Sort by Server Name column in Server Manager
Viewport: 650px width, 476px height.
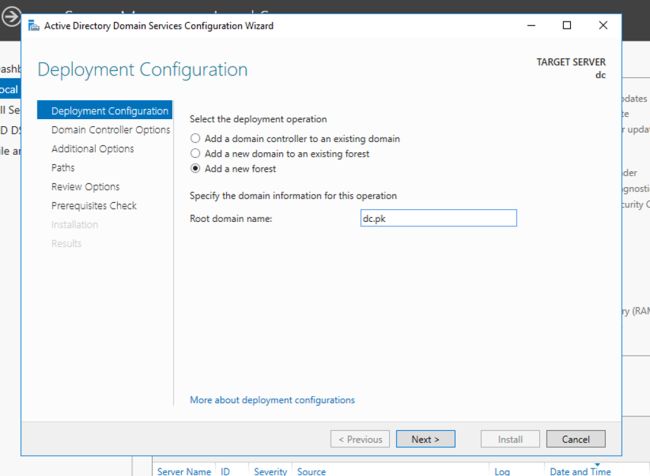[x=184, y=471]
